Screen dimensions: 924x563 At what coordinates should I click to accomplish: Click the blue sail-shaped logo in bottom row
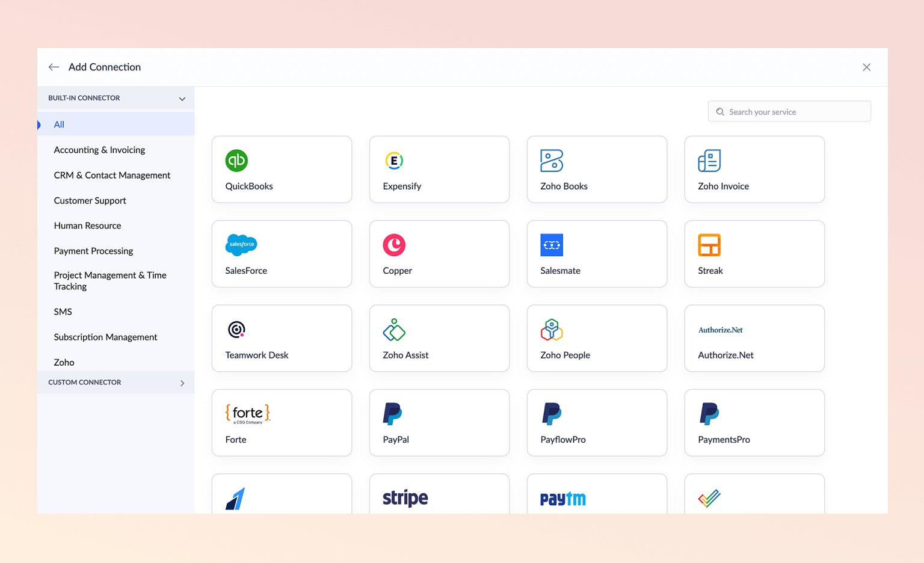(235, 499)
